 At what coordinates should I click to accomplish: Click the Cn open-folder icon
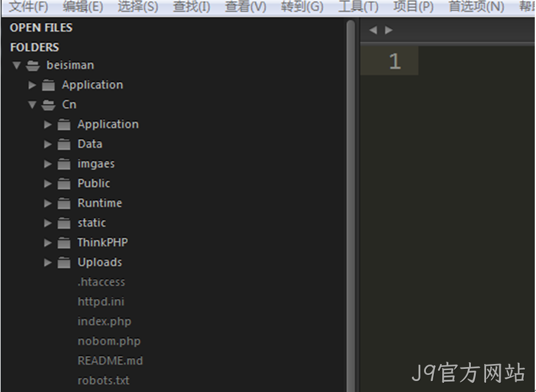tap(48, 105)
